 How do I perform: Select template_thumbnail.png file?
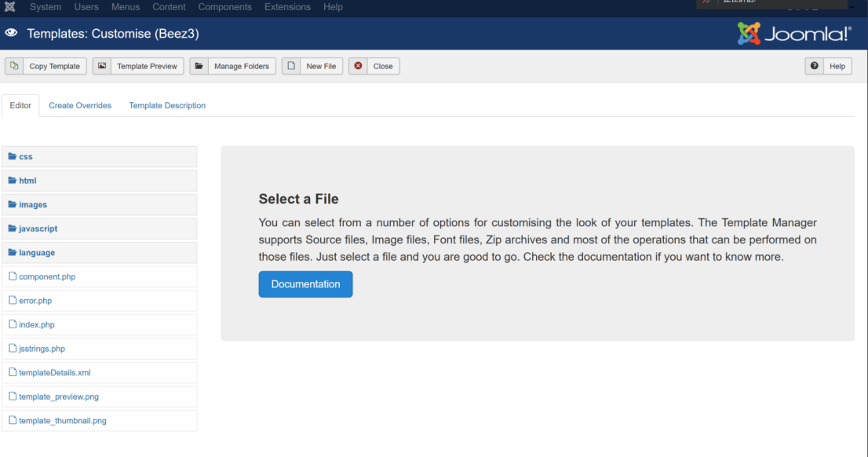pos(99,420)
